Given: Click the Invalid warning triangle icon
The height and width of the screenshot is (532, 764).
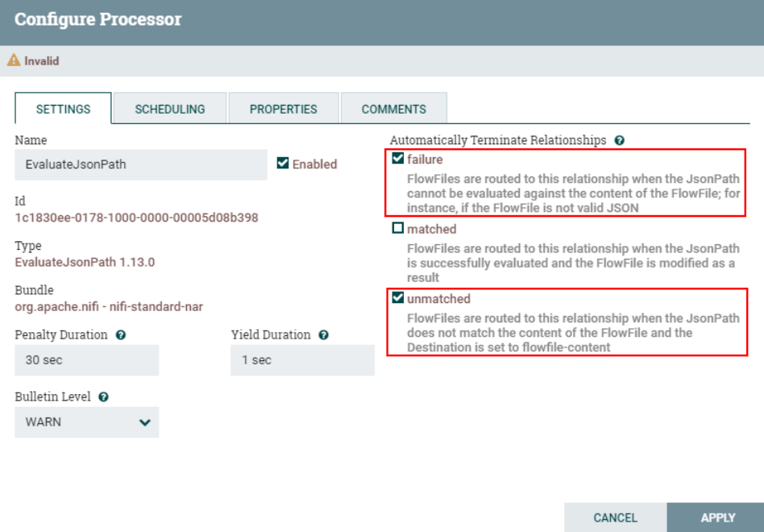Looking at the screenshot, I should 14,60.
